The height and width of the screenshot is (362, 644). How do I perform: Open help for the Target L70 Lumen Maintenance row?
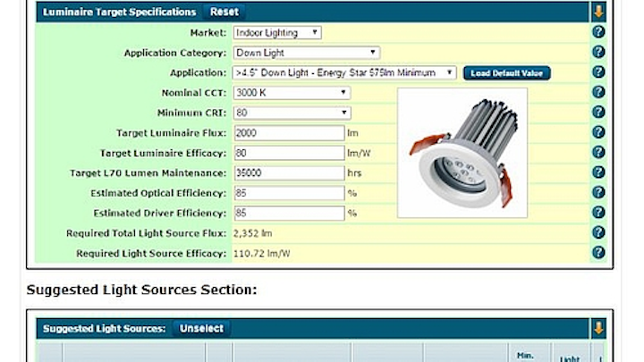(598, 173)
